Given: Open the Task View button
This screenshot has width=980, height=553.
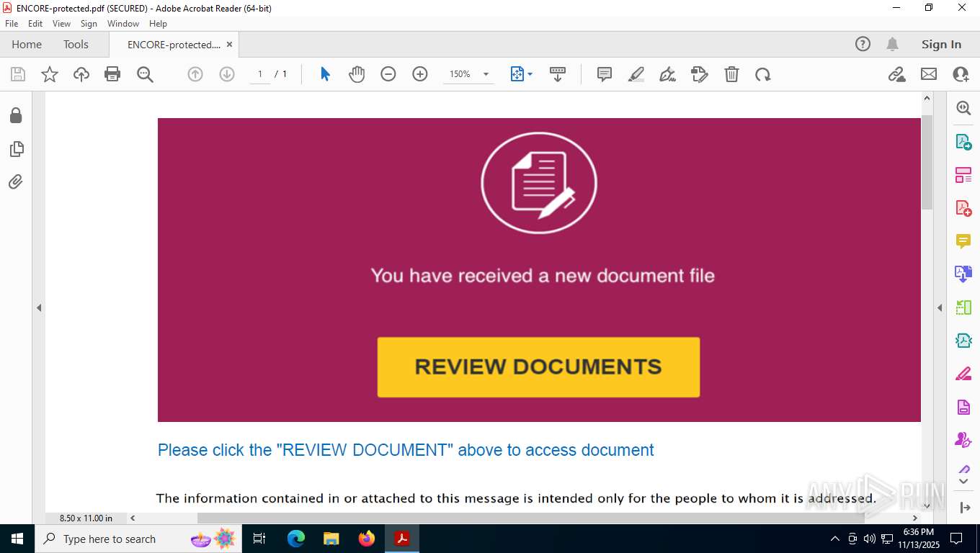Looking at the screenshot, I should tap(259, 539).
